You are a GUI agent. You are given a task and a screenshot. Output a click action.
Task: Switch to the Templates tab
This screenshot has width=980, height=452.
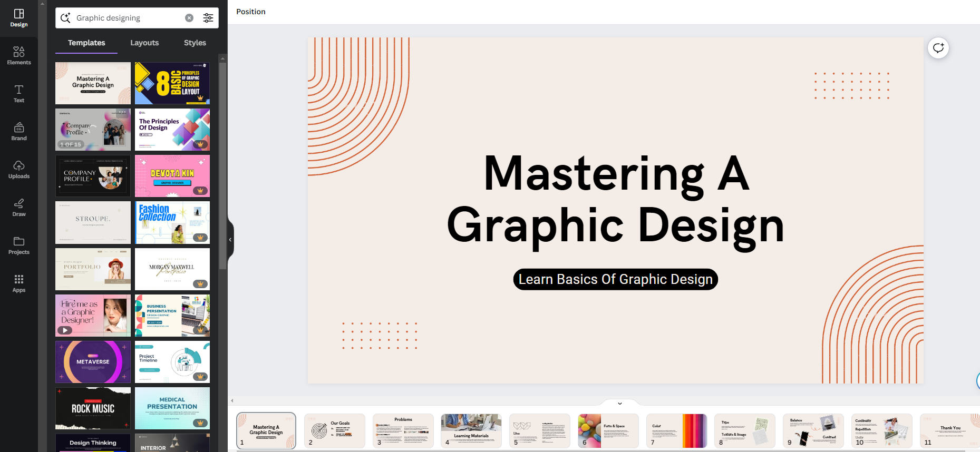tap(86, 43)
